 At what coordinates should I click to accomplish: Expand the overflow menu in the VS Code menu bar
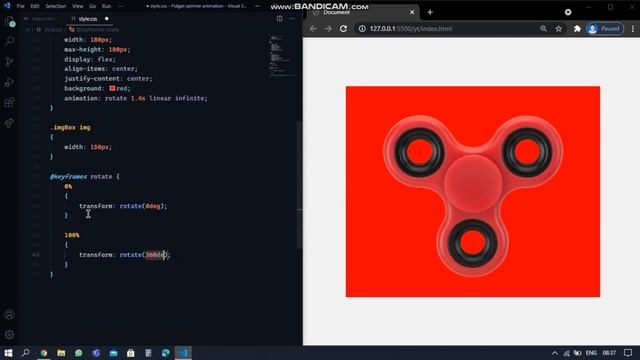(x=121, y=6)
